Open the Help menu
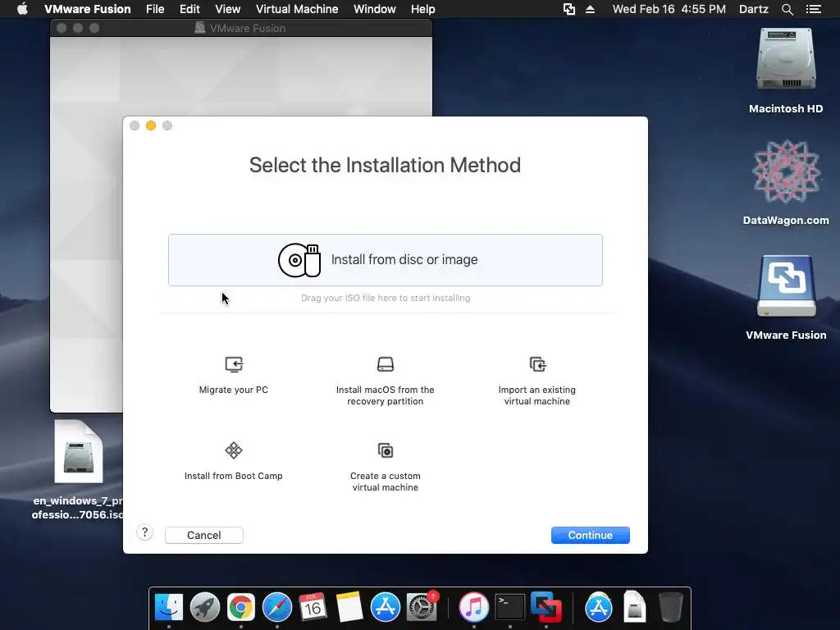 423,9
